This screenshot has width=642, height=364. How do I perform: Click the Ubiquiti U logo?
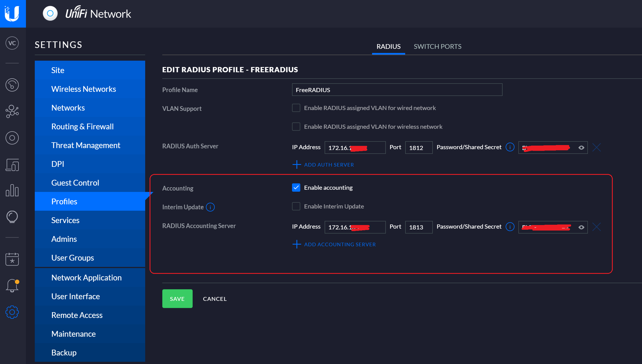(13, 14)
